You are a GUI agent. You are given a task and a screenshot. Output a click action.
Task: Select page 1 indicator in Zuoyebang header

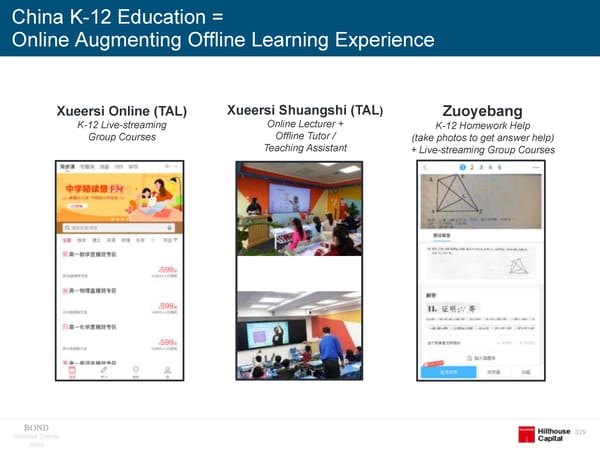click(462, 167)
